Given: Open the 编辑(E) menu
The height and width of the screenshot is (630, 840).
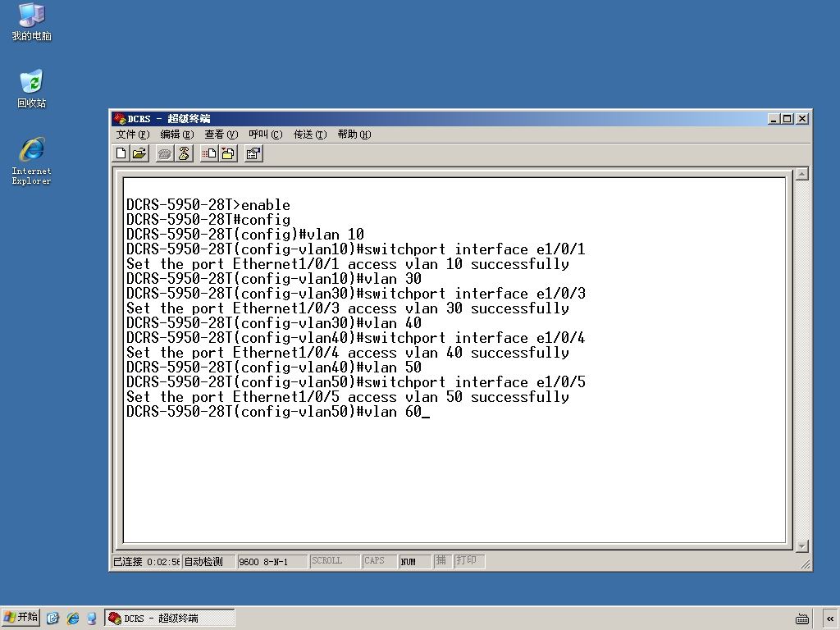Looking at the screenshot, I should point(177,135).
